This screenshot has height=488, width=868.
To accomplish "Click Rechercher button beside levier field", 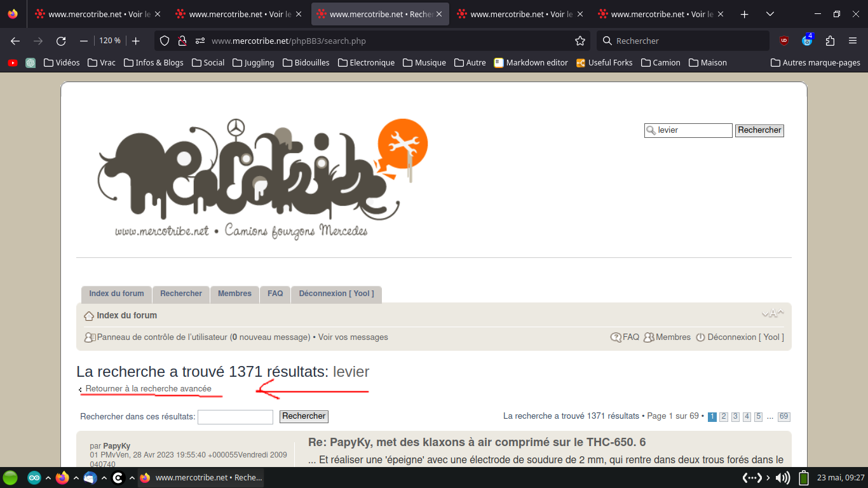I will (759, 130).
